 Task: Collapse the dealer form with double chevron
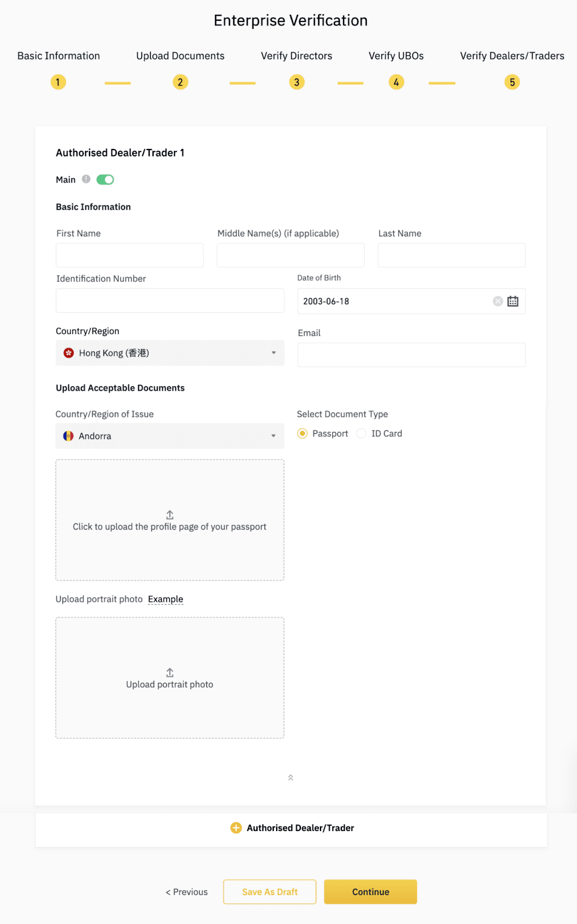[x=291, y=777]
